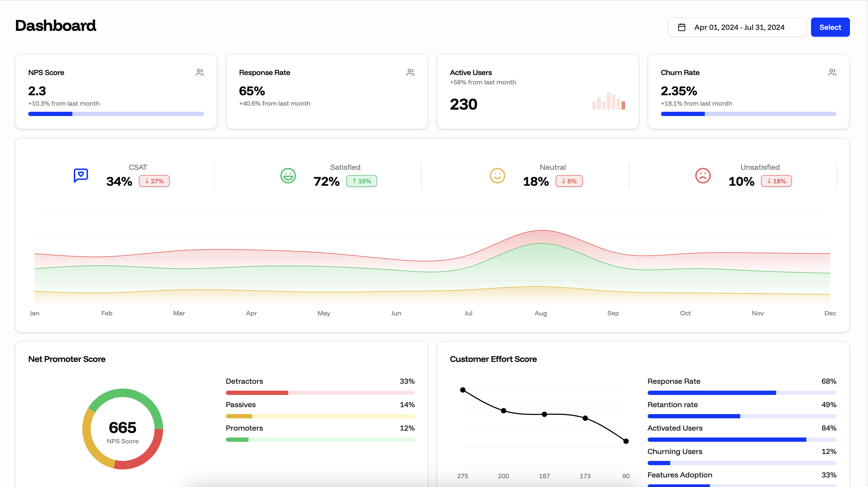The image size is (868, 487).
Task: Click the 72% Satisfied value
Action: 326,182
